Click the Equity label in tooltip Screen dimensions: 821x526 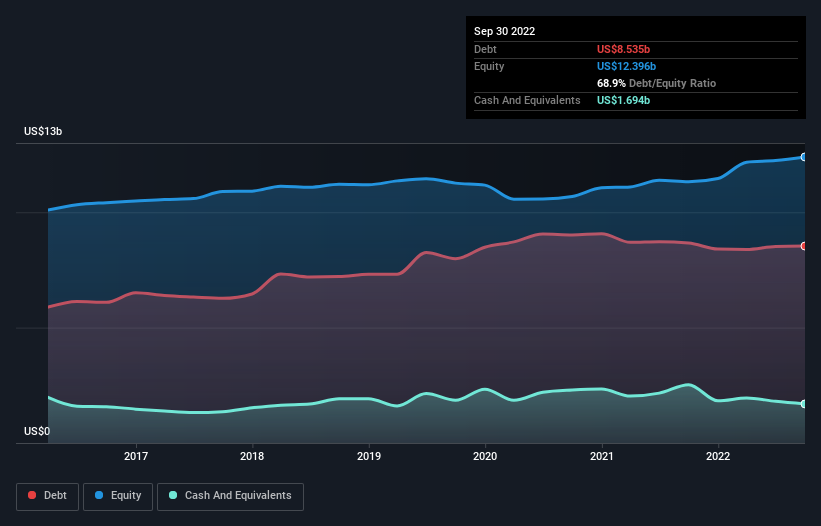click(x=489, y=66)
